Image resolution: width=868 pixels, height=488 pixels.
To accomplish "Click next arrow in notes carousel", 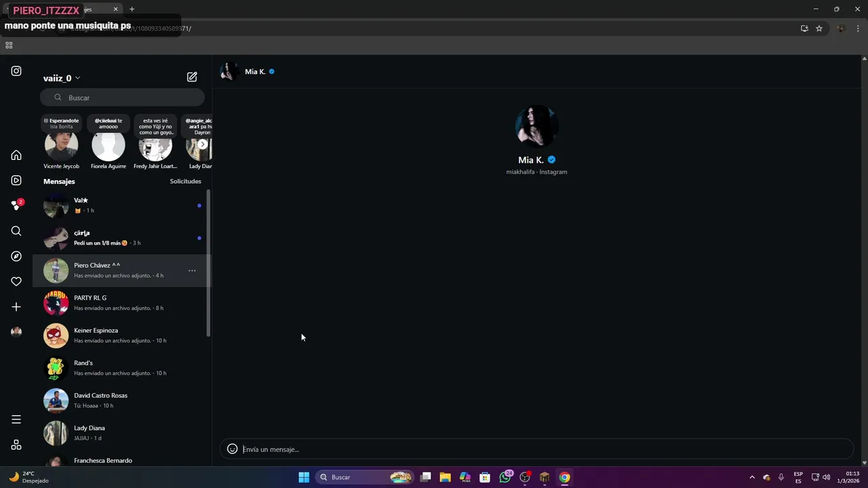I will (202, 144).
